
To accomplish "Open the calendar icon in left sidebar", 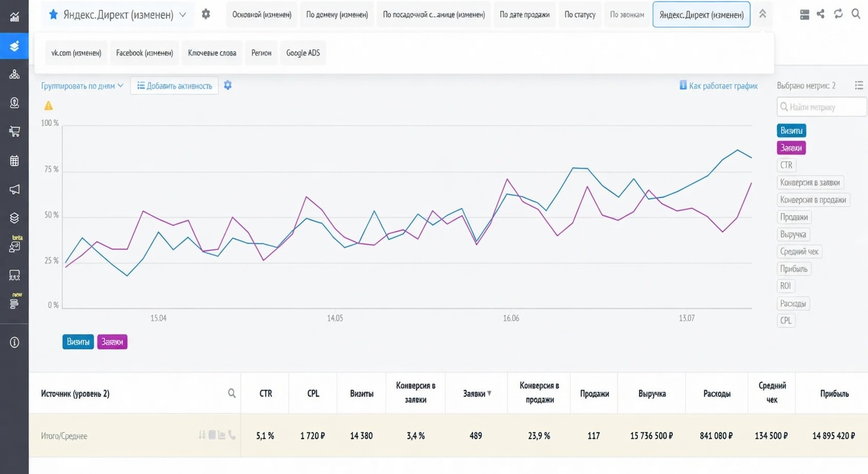I will (14, 161).
